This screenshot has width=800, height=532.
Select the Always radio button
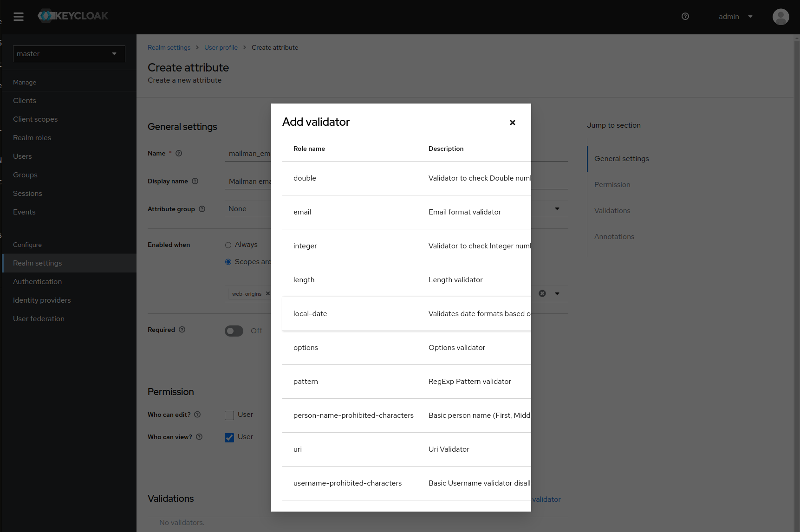(228, 245)
